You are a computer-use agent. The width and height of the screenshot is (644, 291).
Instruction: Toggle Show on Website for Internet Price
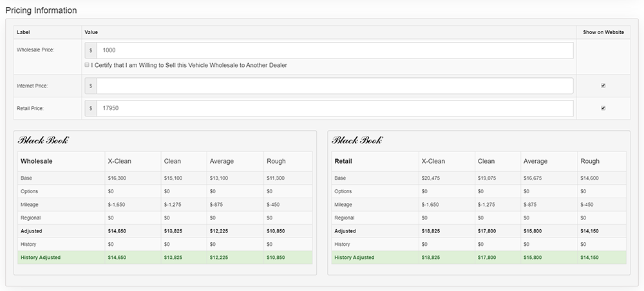pos(603,86)
